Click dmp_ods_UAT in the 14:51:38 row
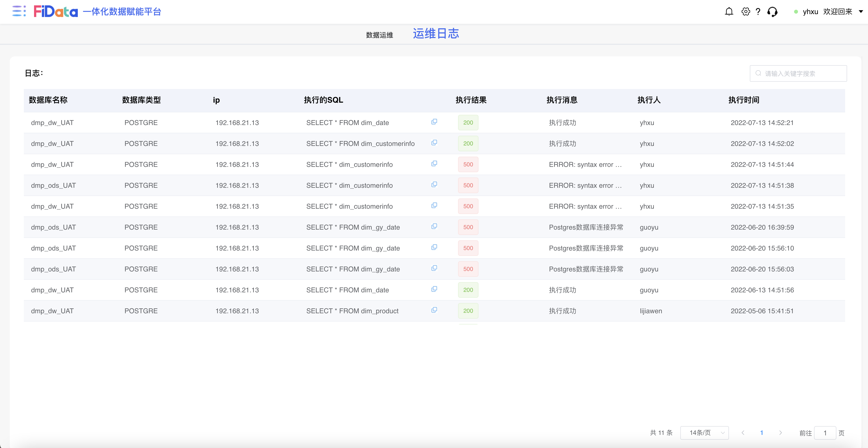 pos(53,185)
